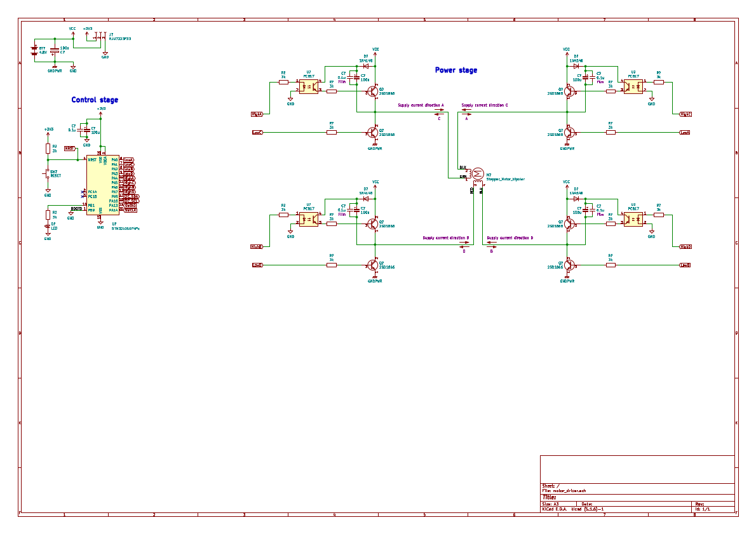Click the Id: 1/1 title block field

(x=703, y=509)
